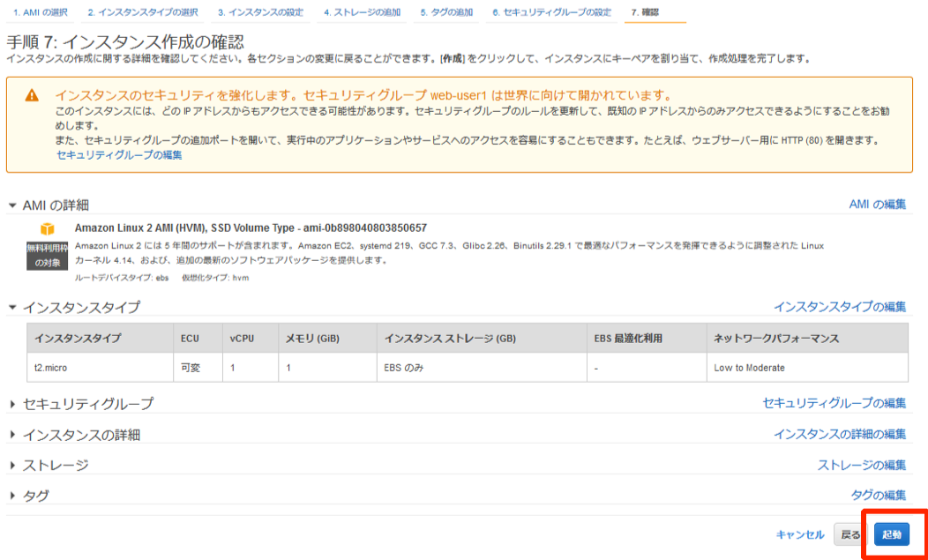Select the 't2.micro' table cell

click(100, 368)
